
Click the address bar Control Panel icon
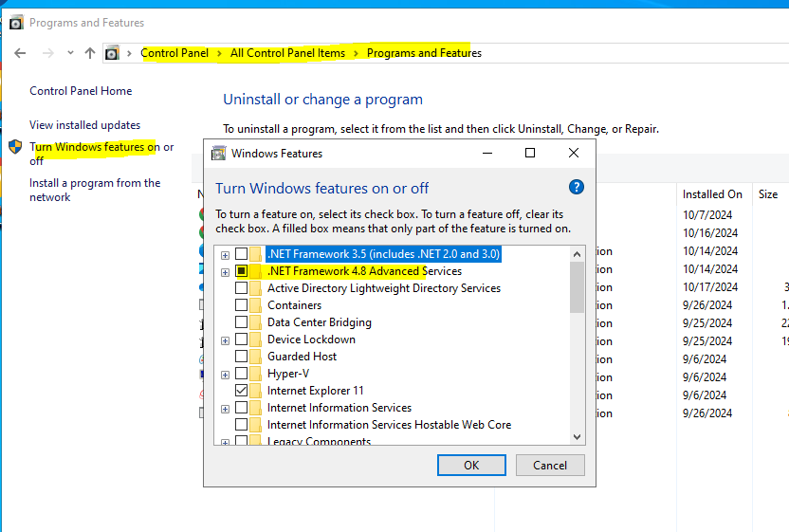[112, 53]
